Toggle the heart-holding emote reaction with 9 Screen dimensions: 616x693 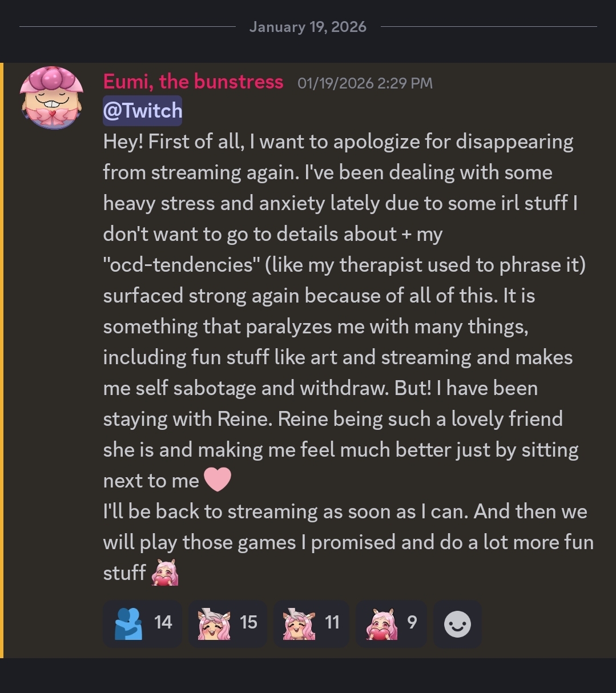391,623
